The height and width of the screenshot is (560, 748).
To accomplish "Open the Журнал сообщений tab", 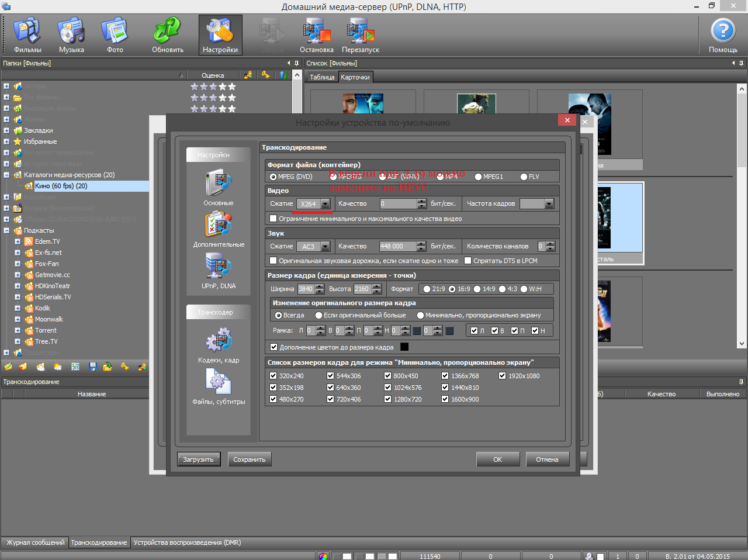I will click(35, 542).
